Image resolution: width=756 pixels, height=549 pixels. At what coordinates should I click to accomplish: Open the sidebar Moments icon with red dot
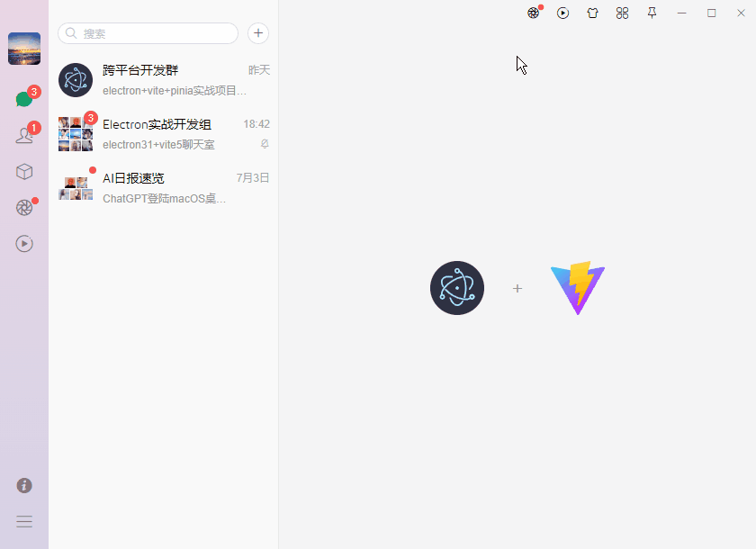(24, 207)
